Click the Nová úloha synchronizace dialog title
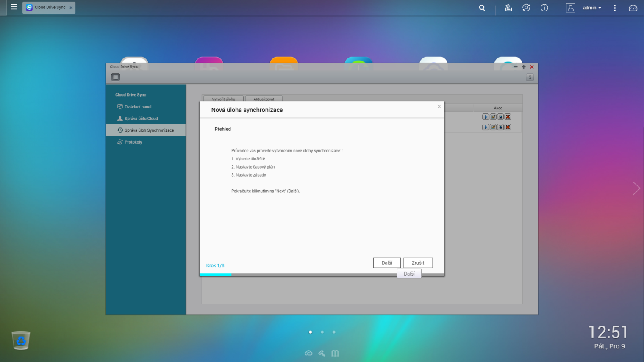Viewport: 644px width, 362px height. coord(247,110)
